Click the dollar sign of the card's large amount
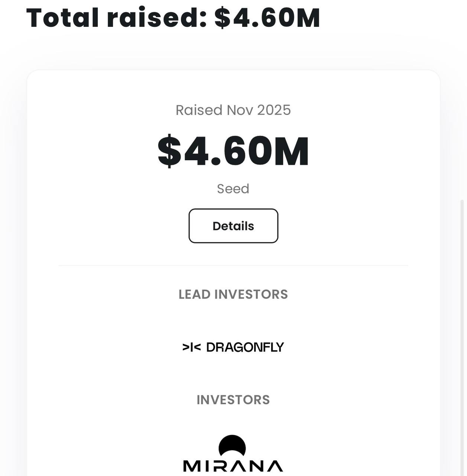Screen dimensions: 467x476 169,151
